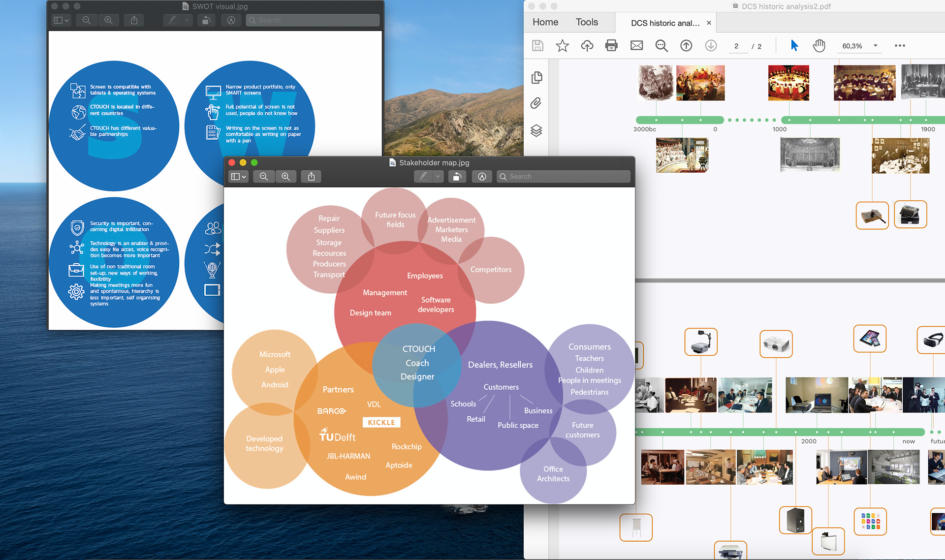
Task: Click the round table painting on timeline
Action: click(x=788, y=83)
